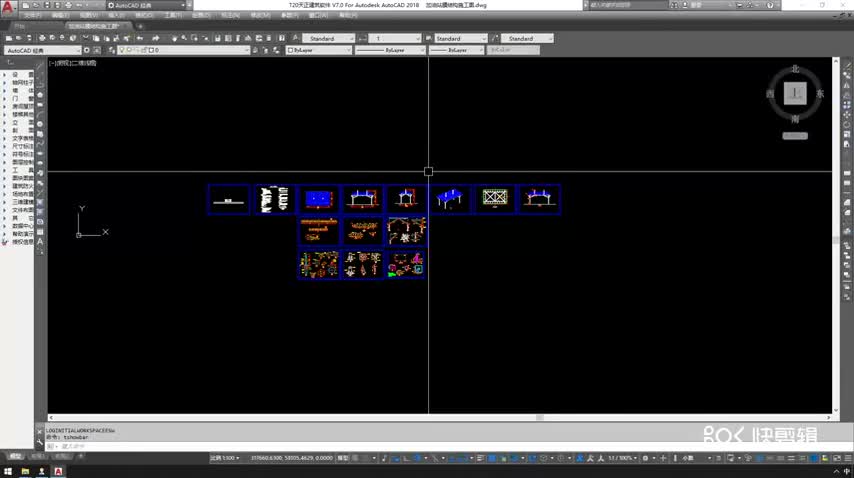Viewport: 854px width, 478px height.
Task: Click the horizontal scrollbar thumb under the drawing
Action: pyautogui.click(x=540, y=418)
